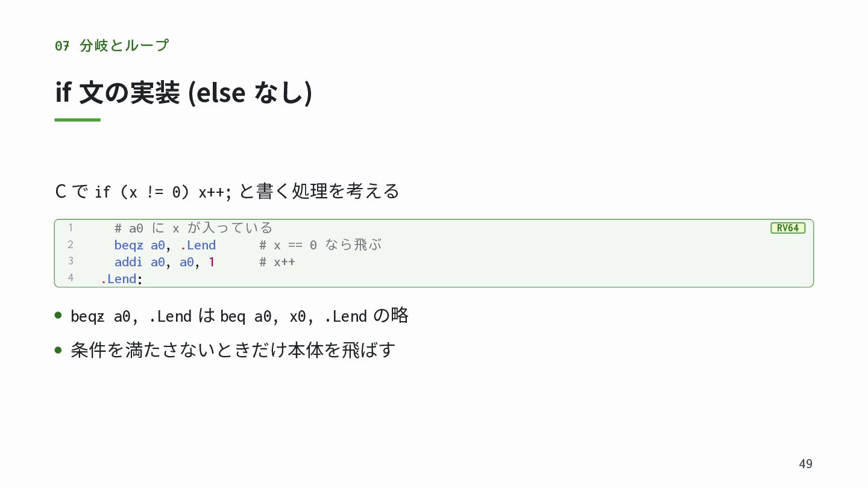Image resolution: width=868 pixels, height=488 pixels.
Task: Click the '.Lend' operand in the beqz line
Action: tap(198, 245)
